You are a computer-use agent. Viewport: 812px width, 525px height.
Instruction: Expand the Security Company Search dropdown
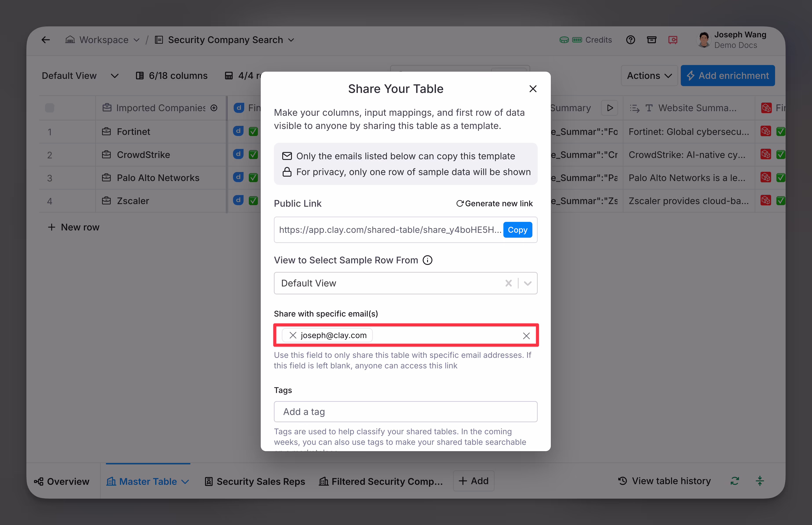291,40
